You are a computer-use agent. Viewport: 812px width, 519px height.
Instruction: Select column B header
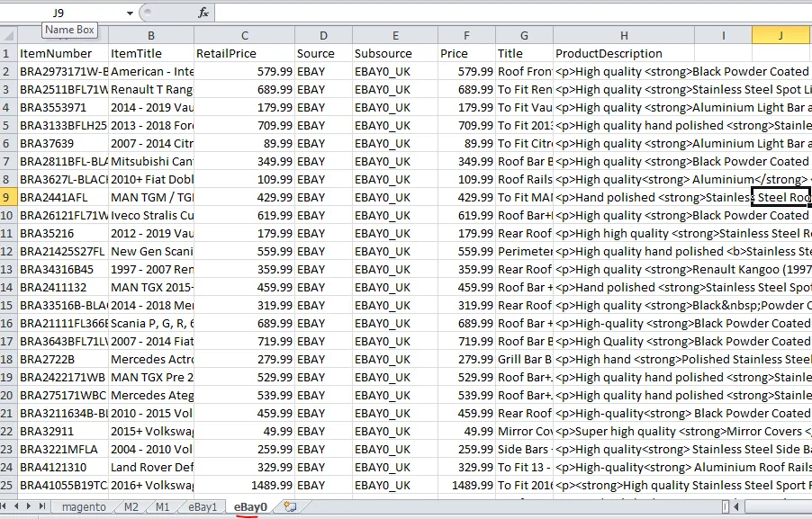pos(151,36)
